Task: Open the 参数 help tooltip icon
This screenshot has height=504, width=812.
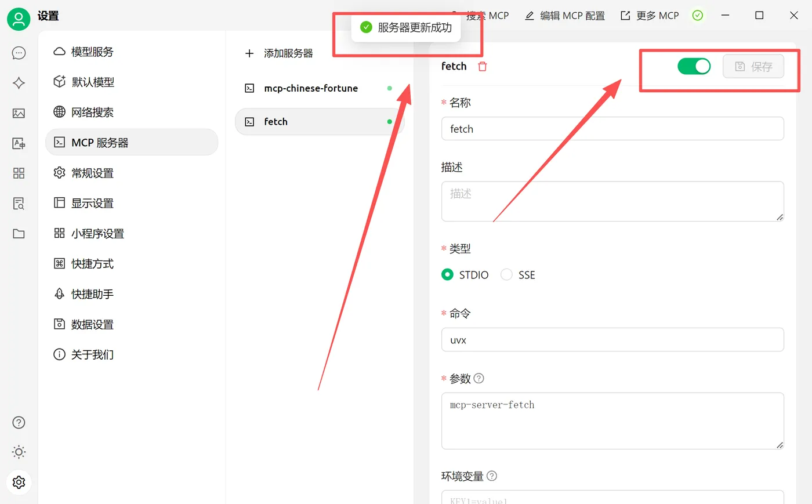Action: [478, 378]
